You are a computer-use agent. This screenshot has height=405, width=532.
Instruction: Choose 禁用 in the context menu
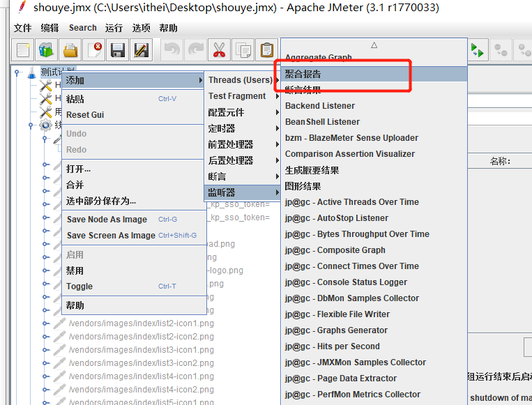tap(134, 270)
